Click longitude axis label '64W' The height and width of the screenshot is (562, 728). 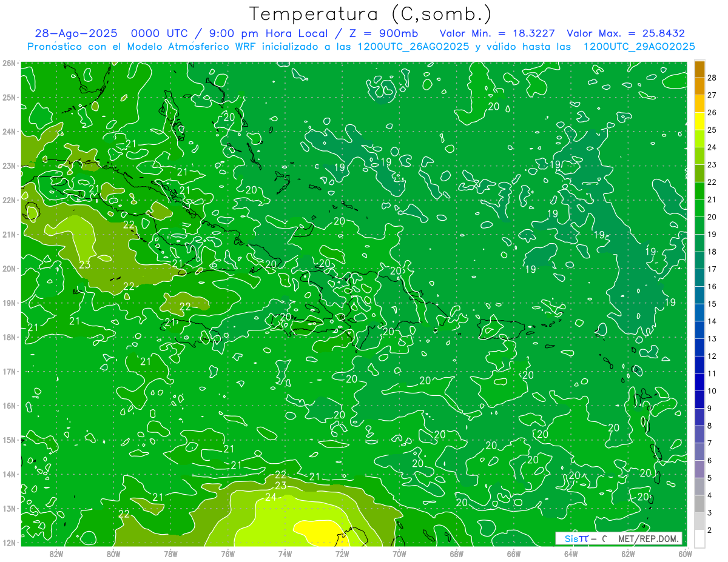point(571,553)
